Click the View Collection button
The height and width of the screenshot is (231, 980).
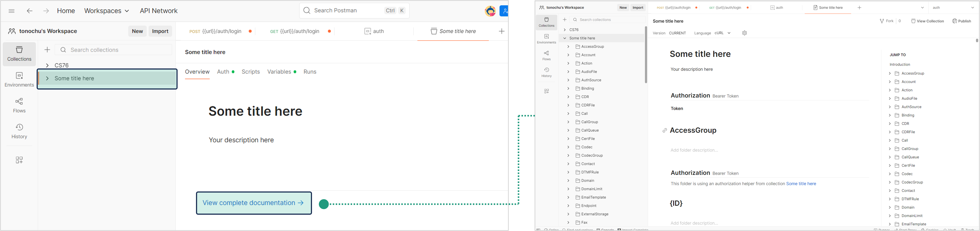tap(927, 21)
